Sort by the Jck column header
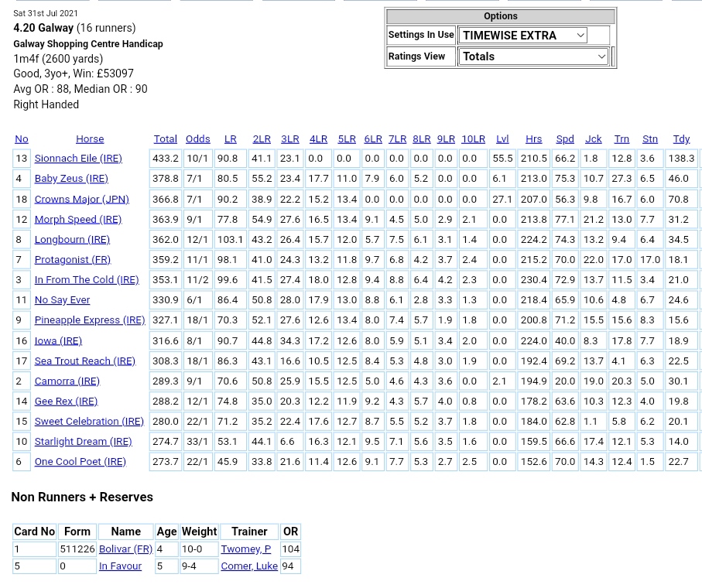This screenshot has width=702, height=588. (x=593, y=138)
